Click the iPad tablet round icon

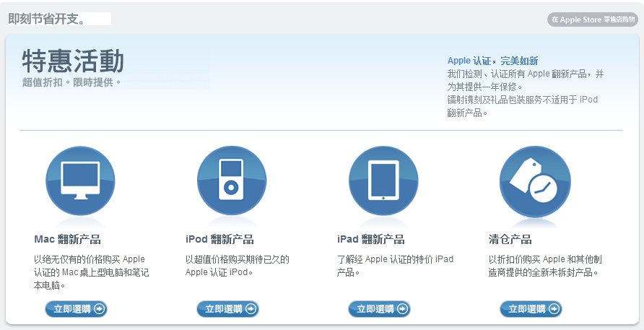coord(383,181)
